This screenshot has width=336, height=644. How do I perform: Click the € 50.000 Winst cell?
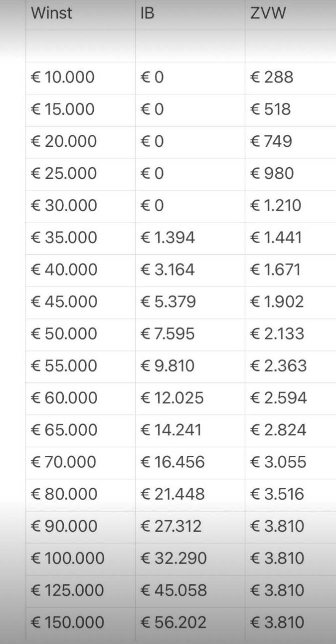point(80,334)
